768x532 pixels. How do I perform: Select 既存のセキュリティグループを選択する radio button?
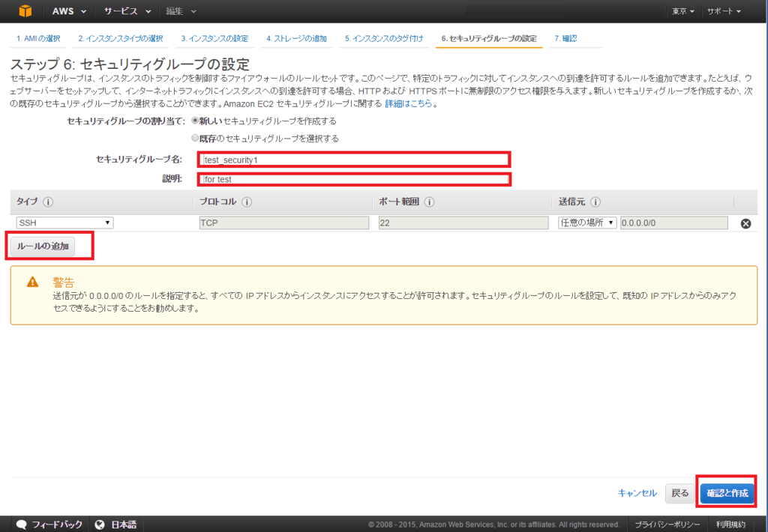coord(193,138)
